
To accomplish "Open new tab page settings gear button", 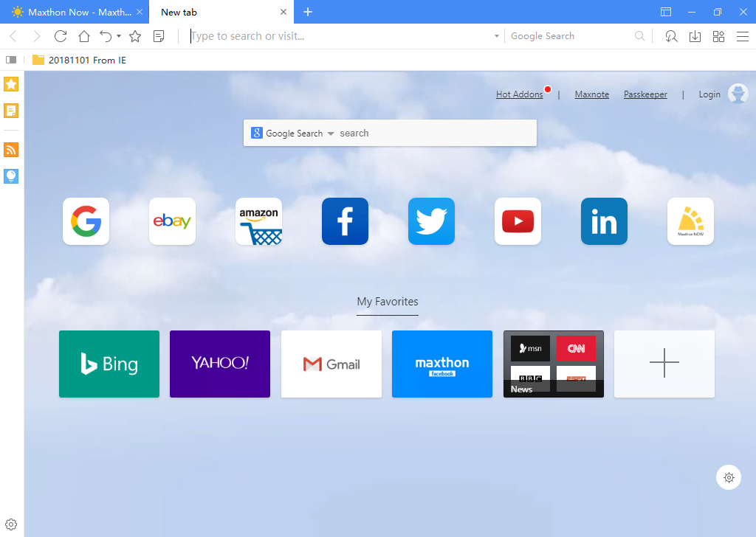I will [729, 477].
